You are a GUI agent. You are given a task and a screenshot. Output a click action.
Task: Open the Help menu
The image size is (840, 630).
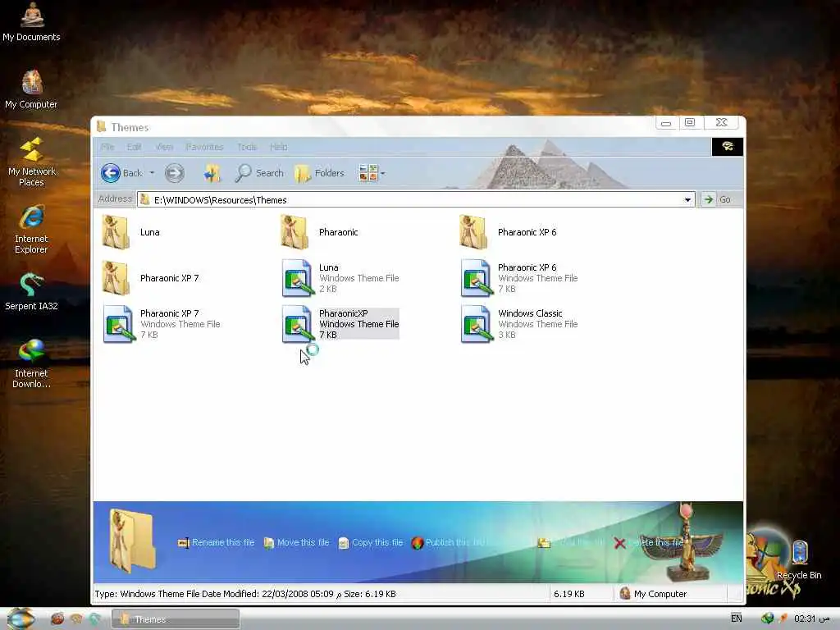click(x=279, y=147)
